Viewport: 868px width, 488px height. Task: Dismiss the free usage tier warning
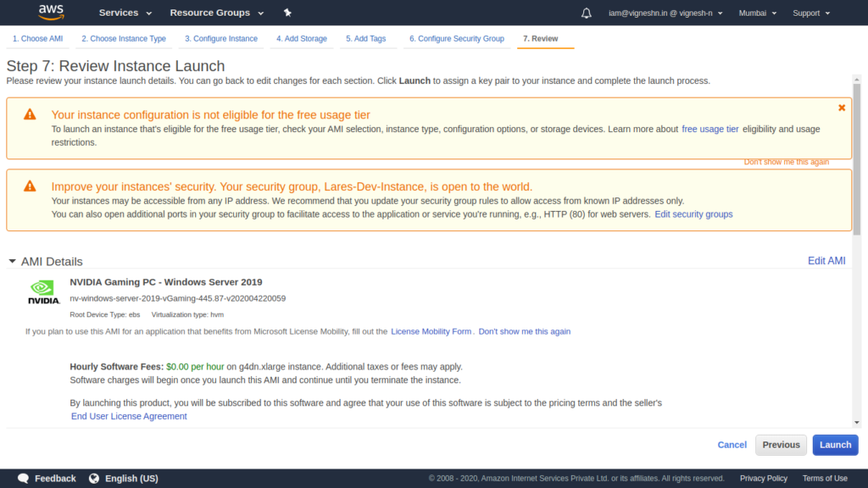pos(842,108)
